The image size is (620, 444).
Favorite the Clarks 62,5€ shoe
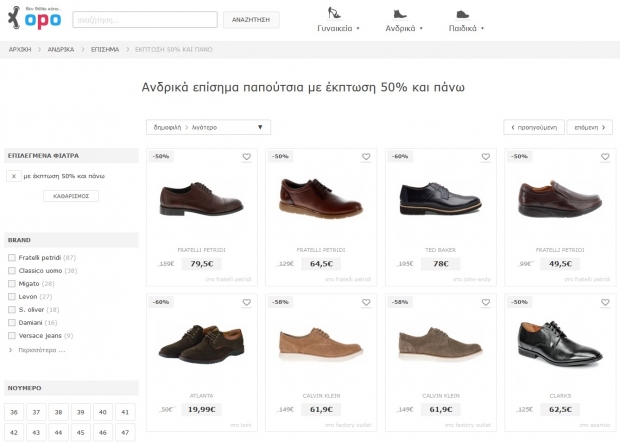pyautogui.click(x=605, y=302)
